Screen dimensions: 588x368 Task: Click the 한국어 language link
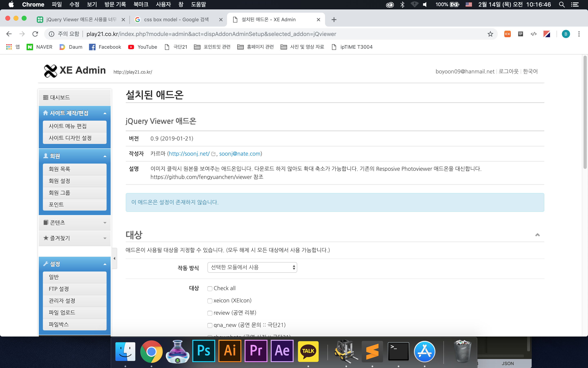(530, 71)
